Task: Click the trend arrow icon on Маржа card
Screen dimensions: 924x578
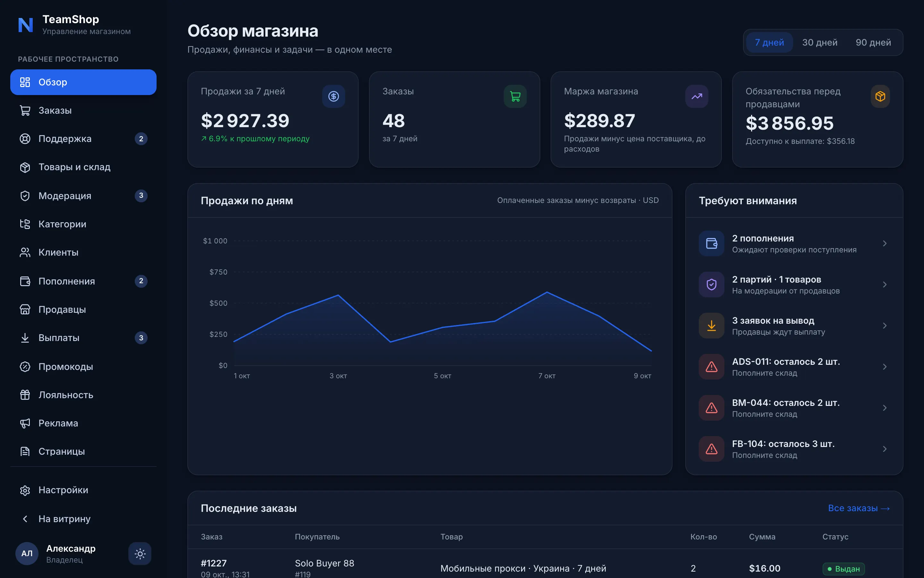Action: point(697,96)
